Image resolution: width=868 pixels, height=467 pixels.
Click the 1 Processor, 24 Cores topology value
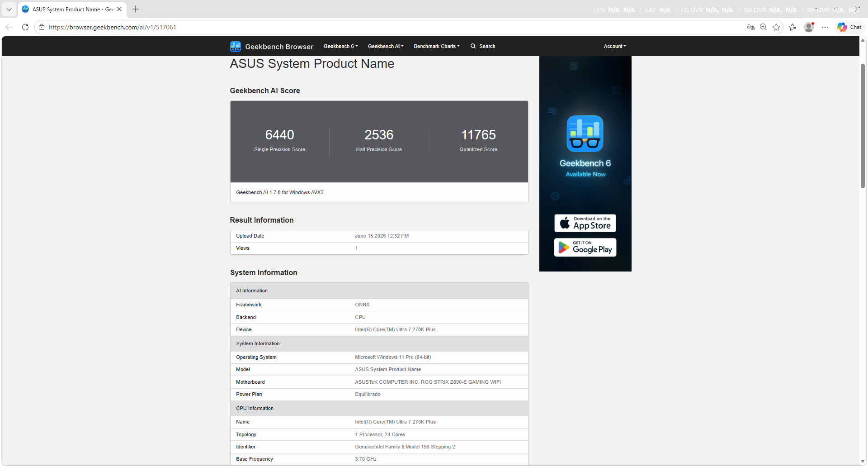(380, 434)
